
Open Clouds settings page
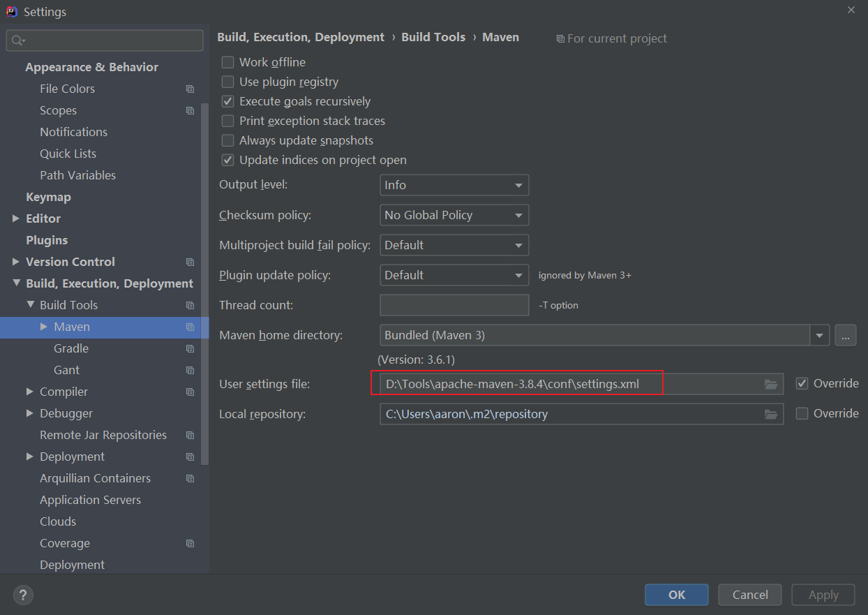click(58, 521)
